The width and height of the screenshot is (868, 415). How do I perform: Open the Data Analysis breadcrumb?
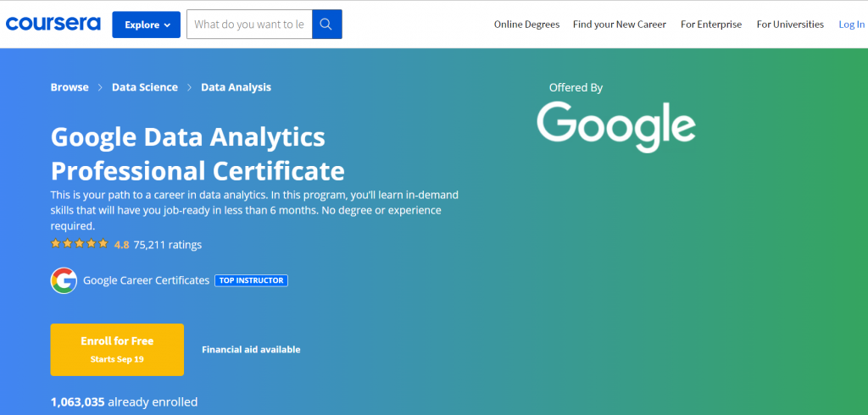[x=236, y=87]
